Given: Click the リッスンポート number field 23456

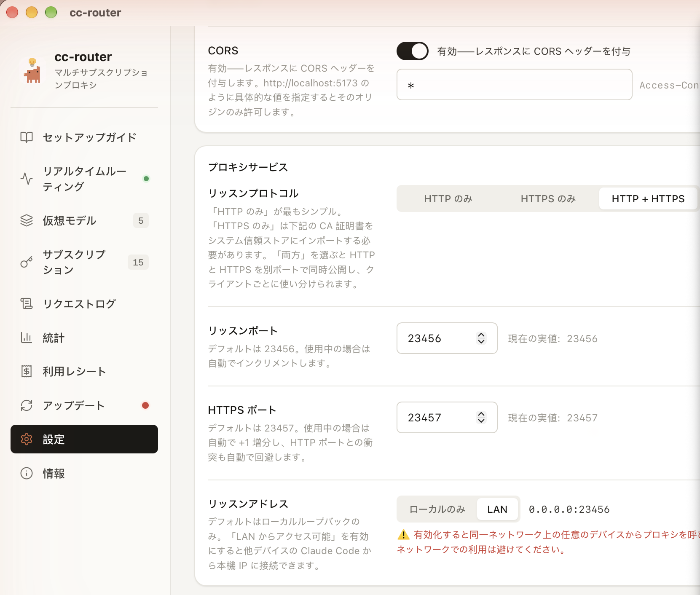Looking at the screenshot, I should coord(447,338).
